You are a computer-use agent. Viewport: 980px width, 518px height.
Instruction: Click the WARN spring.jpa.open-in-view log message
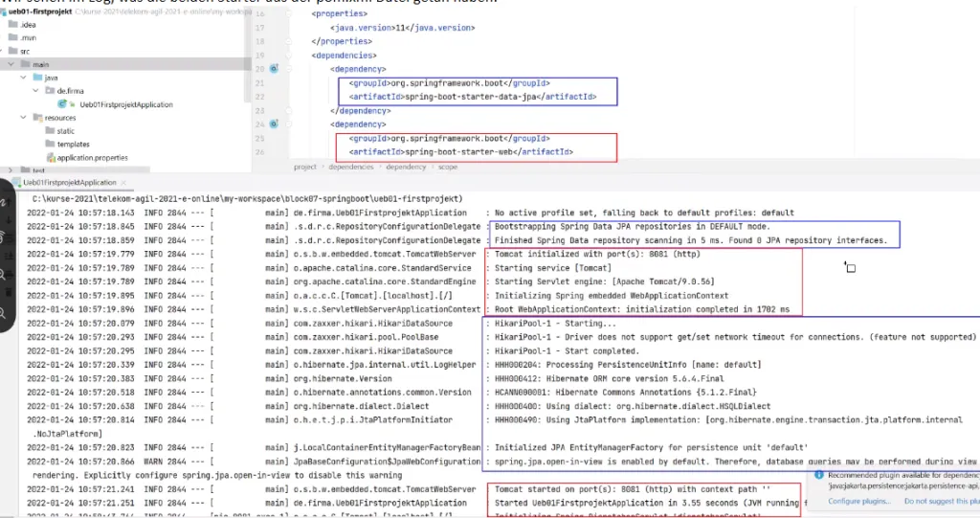click(x=736, y=462)
